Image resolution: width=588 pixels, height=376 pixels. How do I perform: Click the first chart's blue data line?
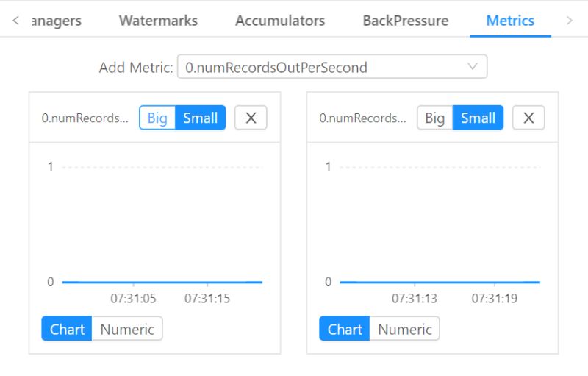tap(162, 282)
